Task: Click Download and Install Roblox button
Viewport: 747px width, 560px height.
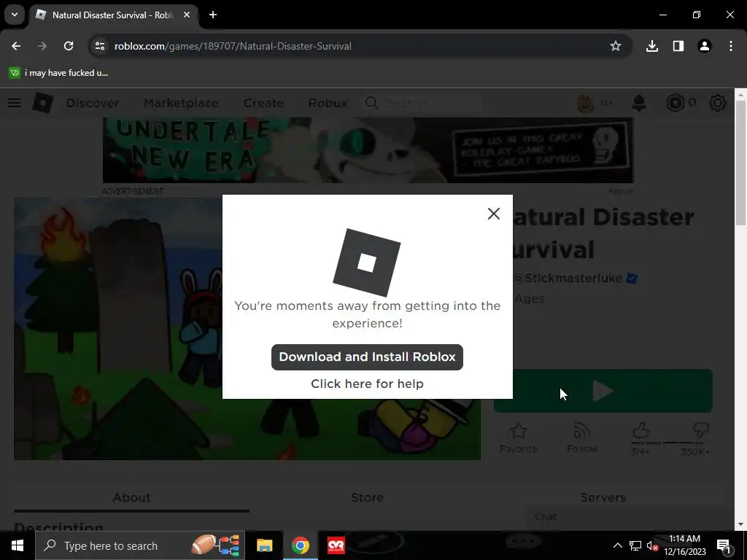Action: pos(367,357)
